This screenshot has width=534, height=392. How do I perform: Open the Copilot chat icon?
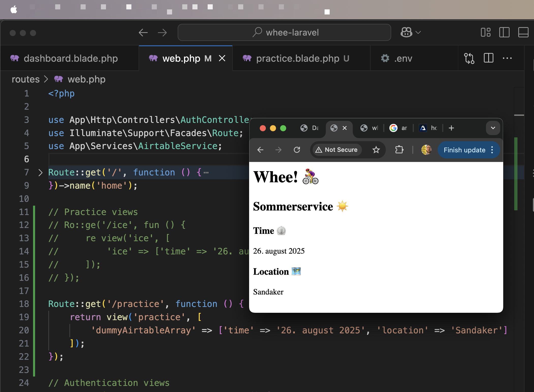coord(406,32)
